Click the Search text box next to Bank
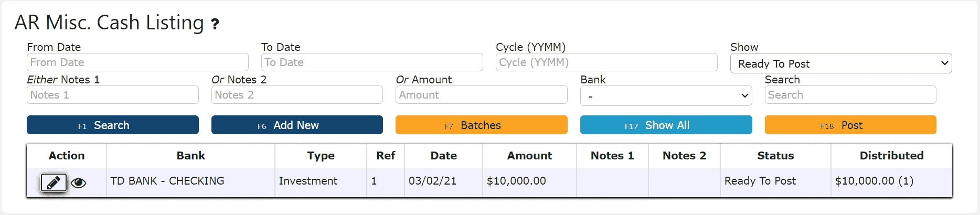This screenshot has width=980, height=215. [850, 95]
